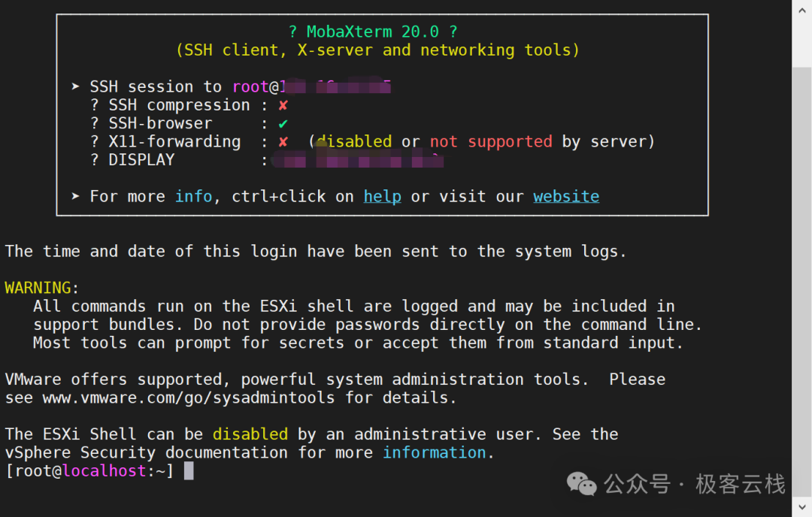Click the red X beside X11-forwarding
Viewport: 812px width, 517px height.
pos(283,141)
